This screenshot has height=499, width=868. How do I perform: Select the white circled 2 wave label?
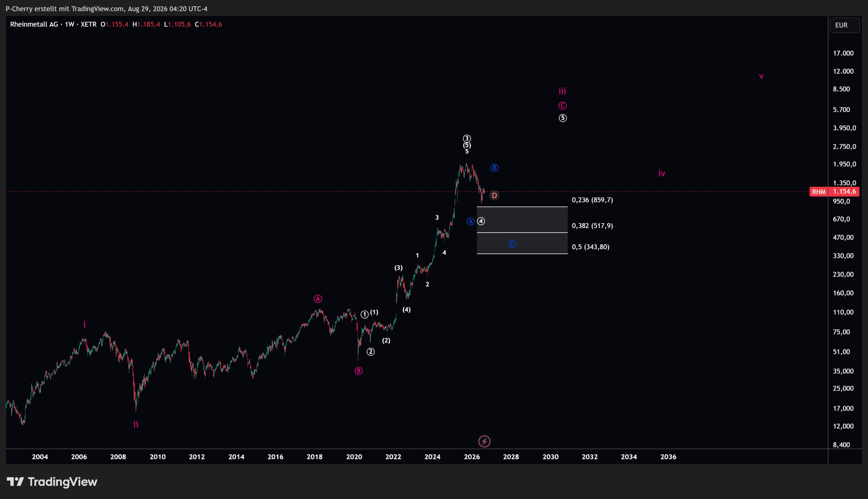click(x=371, y=352)
